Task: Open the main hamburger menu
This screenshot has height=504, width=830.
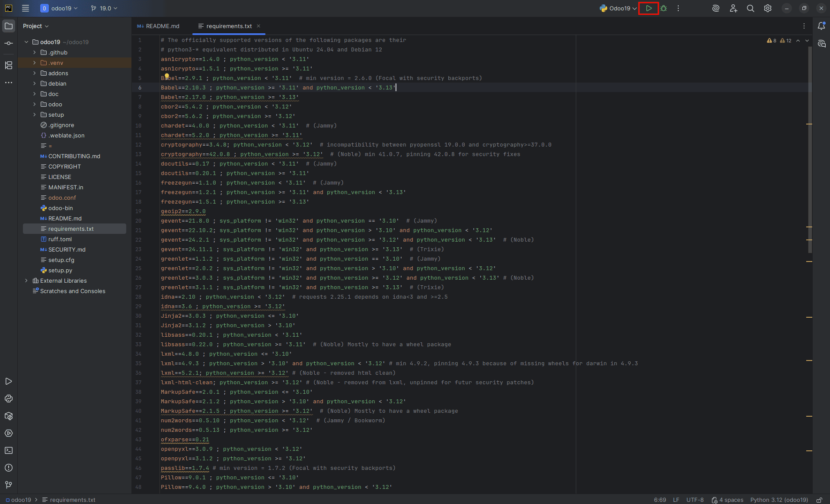Action: point(26,8)
